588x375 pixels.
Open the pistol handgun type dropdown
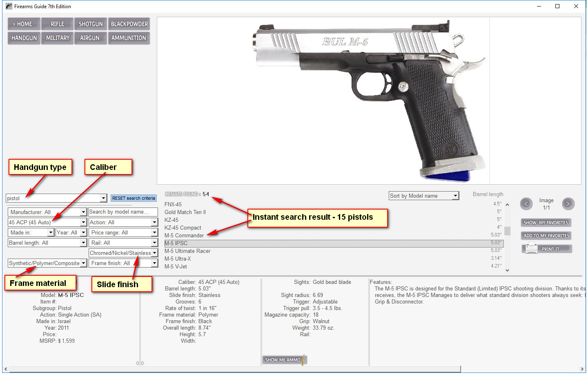[x=103, y=198]
